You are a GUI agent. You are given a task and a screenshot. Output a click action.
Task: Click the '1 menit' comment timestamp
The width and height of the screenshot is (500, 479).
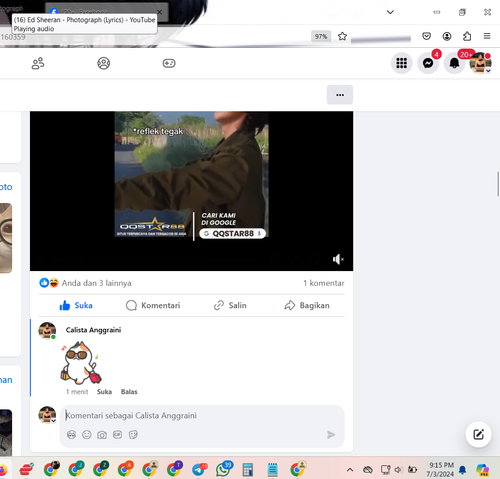[77, 392]
